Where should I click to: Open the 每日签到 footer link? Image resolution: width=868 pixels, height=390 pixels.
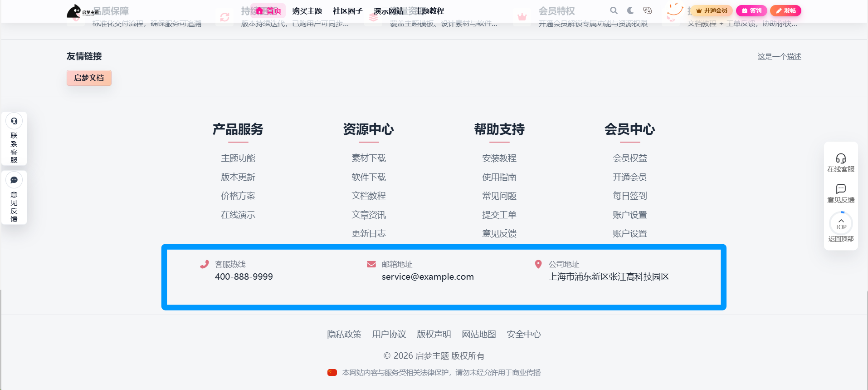(630, 196)
